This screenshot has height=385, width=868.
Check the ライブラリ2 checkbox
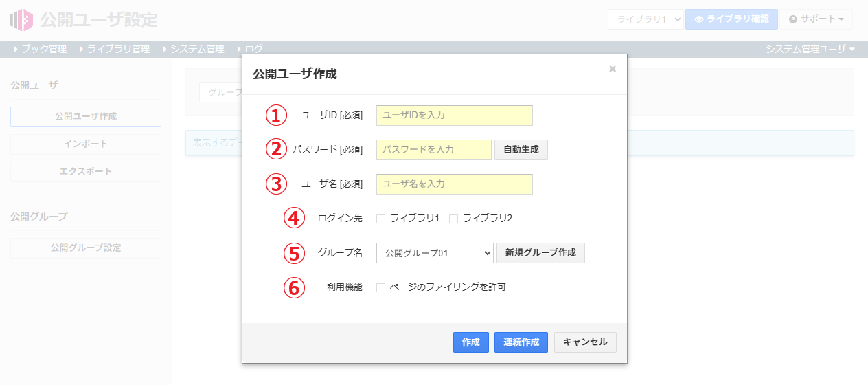453,219
